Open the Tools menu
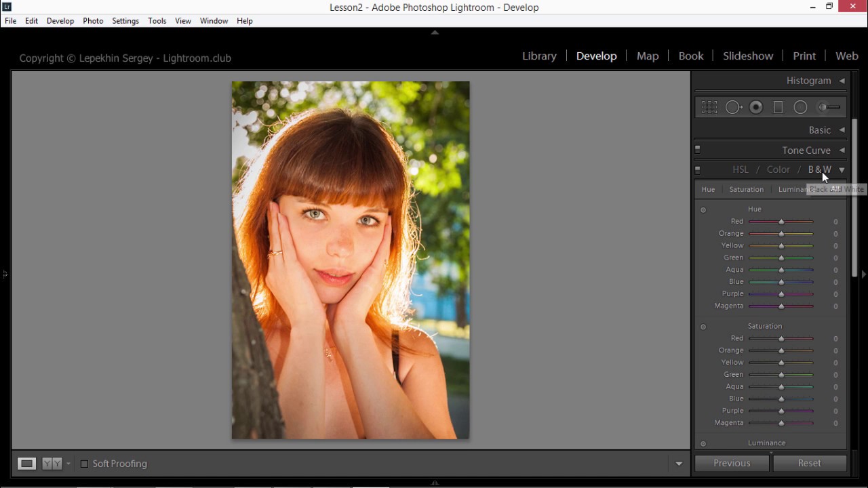This screenshot has height=488, width=868. 157,21
